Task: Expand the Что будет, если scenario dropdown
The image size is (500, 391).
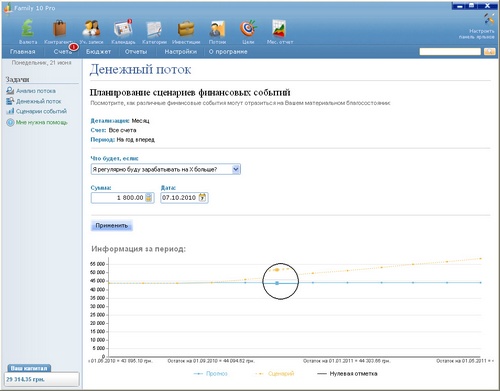Action: [x=236, y=169]
